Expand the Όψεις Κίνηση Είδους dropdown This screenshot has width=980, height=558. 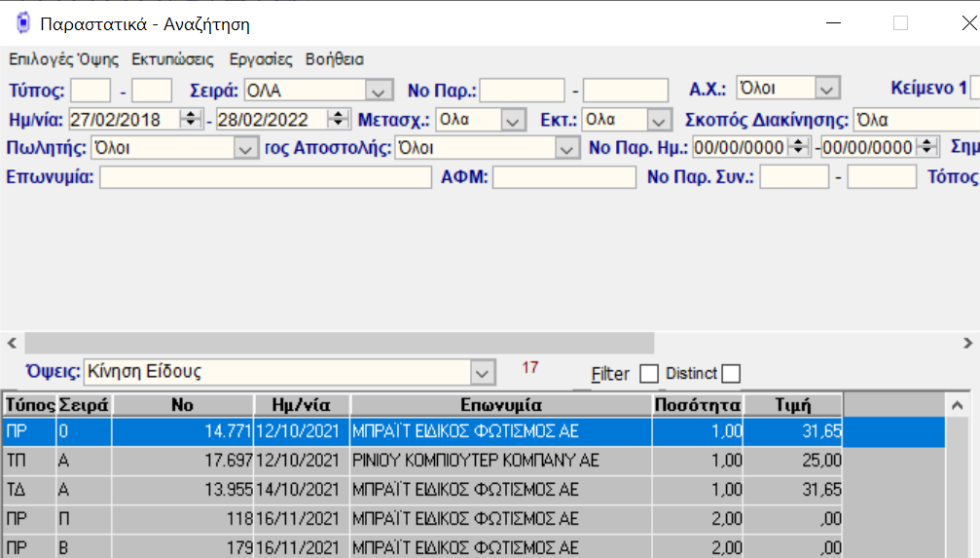pyautogui.click(x=482, y=372)
